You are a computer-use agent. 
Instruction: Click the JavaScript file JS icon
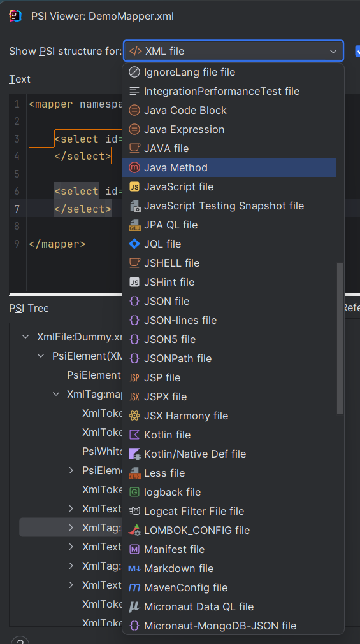(134, 187)
